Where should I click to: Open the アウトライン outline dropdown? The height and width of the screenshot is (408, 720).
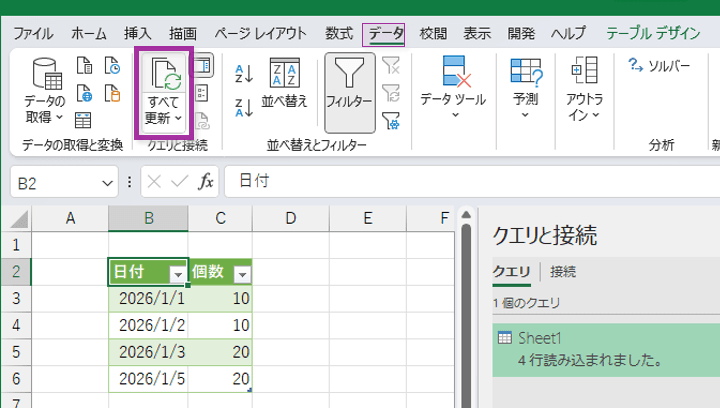point(584,89)
